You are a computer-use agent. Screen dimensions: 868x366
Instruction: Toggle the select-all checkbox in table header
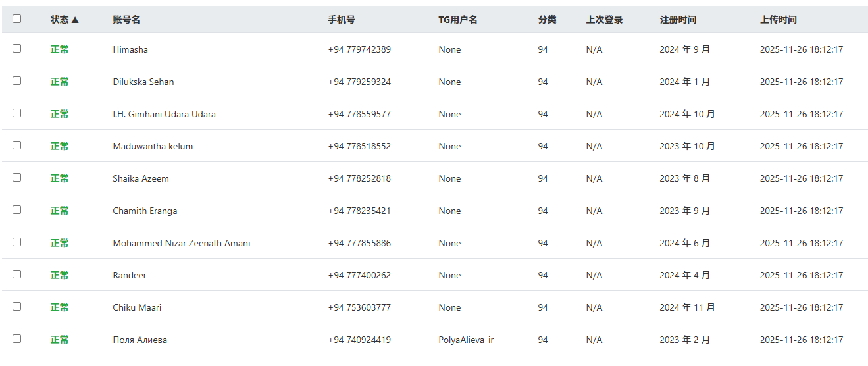[x=16, y=19]
